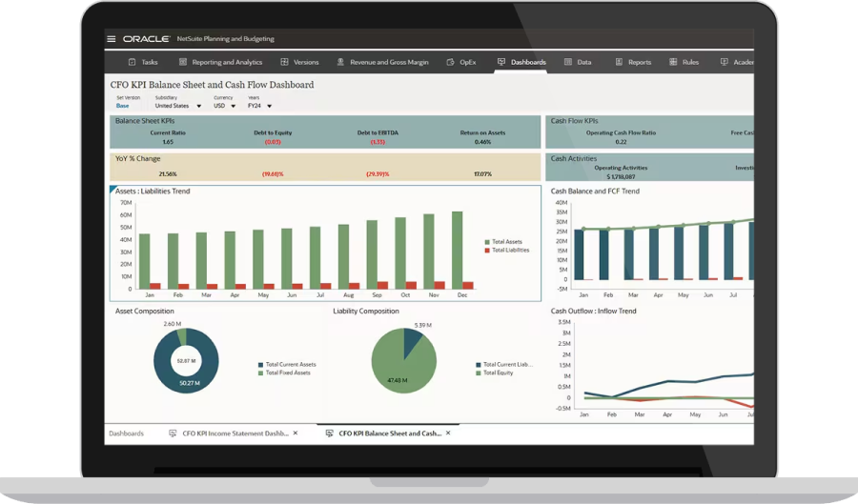Image resolution: width=858 pixels, height=504 pixels.
Task: Switch to CFO KPI Income Statement tab
Action: 229,433
